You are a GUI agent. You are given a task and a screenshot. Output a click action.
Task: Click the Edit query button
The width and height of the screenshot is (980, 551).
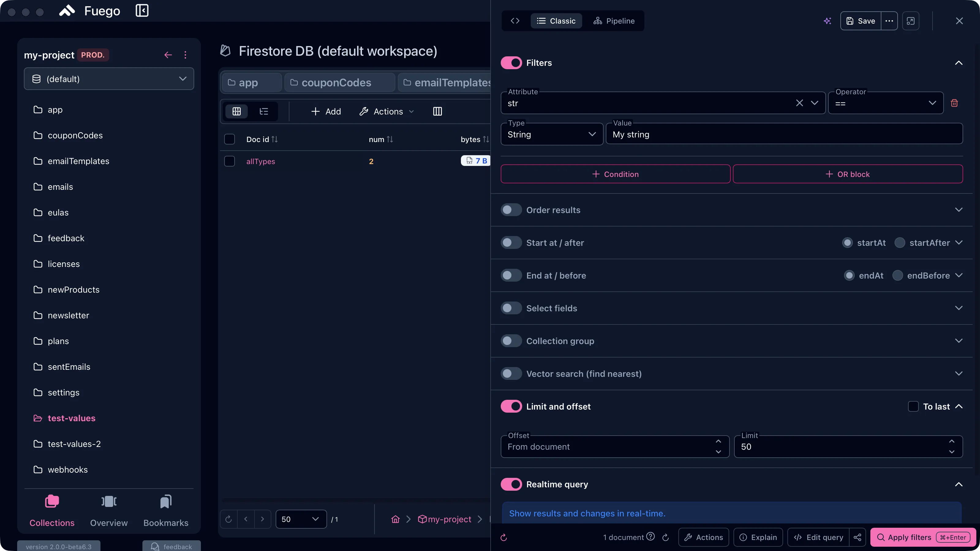pos(818,537)
